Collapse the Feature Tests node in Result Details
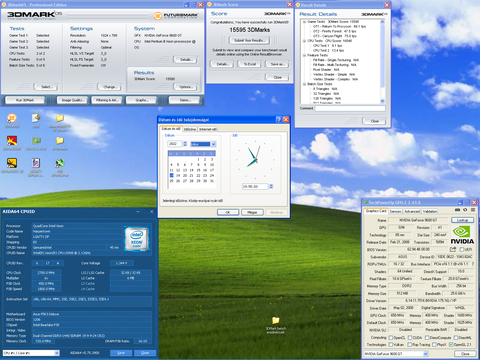Image resolution: width=480 pixels, height=360 pixels. click(x=304, y=55)
